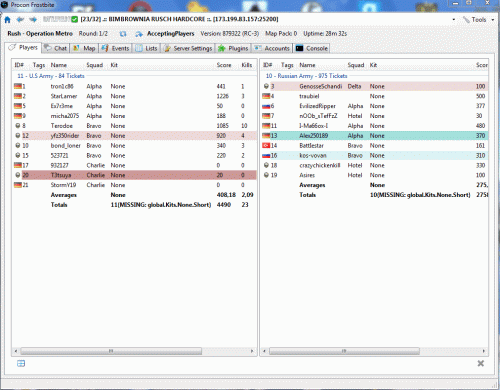Collapse the Russian Army 975 Tickets group
Screen dimensions: 500x390
tap(306, 76)
